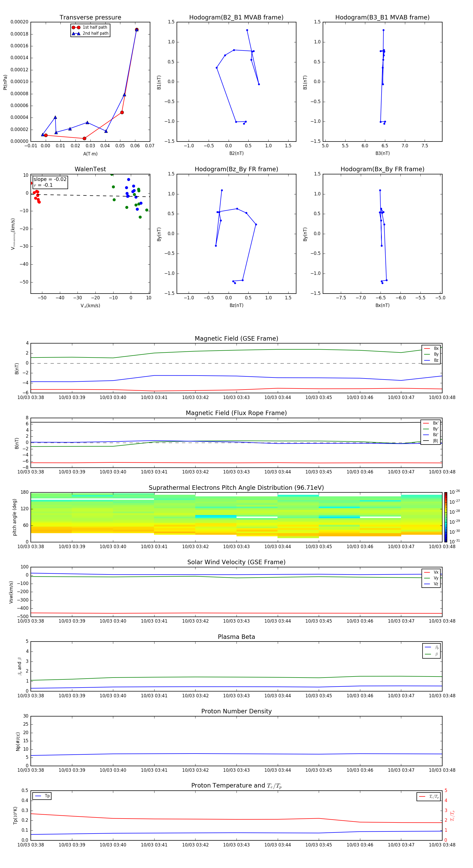The image size is (473, 868).
Task: Select the "Hodogram(Bz_By FR frame)" title
Action: click(x=236, y=169)
